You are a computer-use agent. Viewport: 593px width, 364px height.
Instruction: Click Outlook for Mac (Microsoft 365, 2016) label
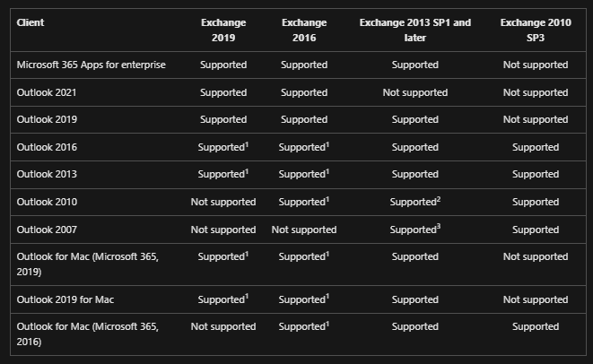point(88,334)
